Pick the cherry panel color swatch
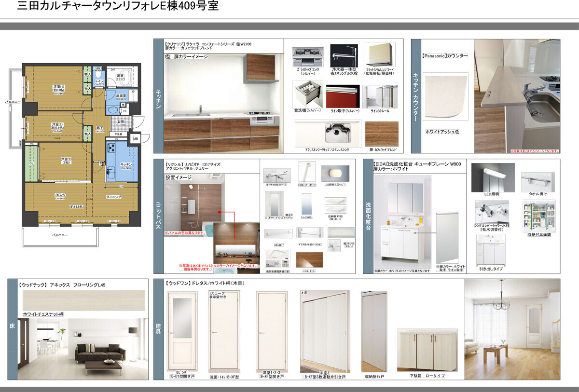This screenshot has width=579, height=392. point(309,260)
